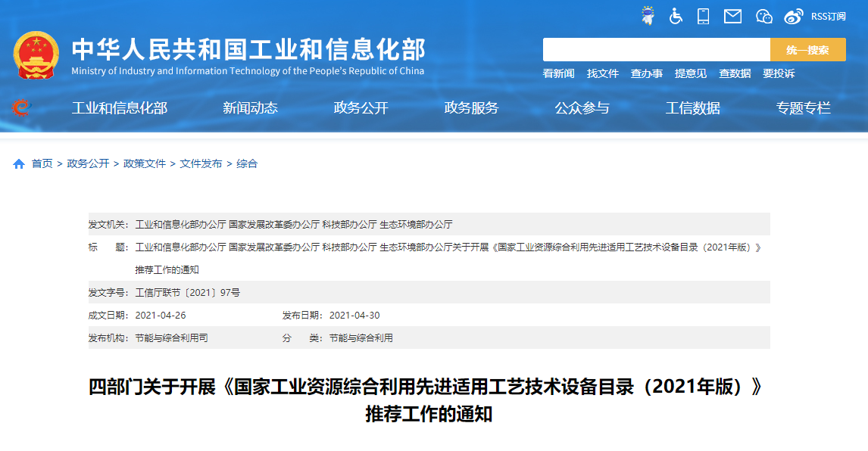Select 政务公开 in main navigation bar
Image resolution: width=868 pixels, height=451 pixels.
(361, 108)
